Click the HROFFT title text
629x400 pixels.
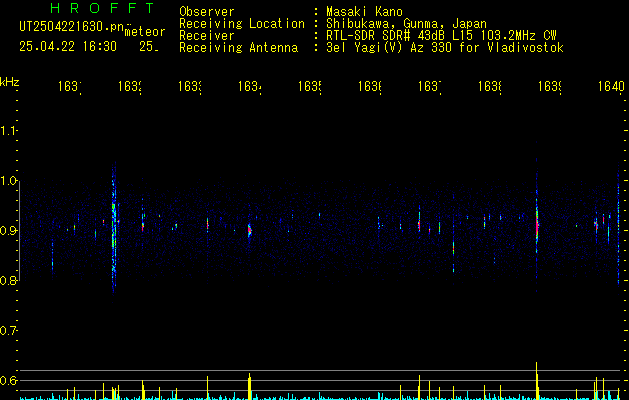pos(103,8)
